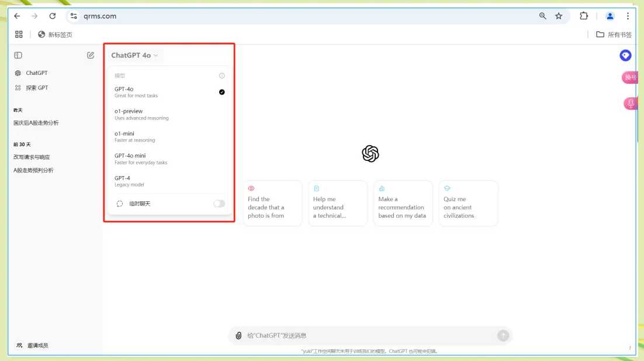
Task: Open site information icon beside address
Action: (74, 16)
